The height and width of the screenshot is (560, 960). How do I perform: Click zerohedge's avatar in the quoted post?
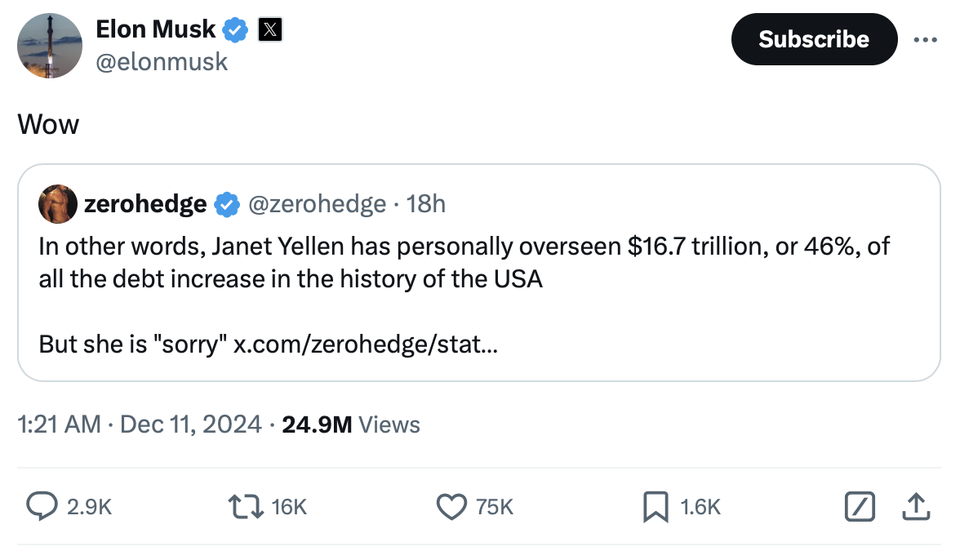click(58, 204)
